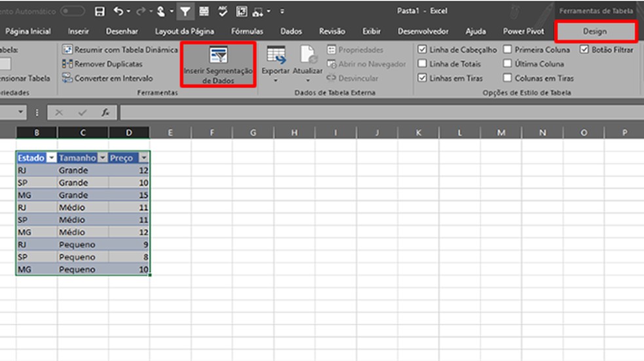The image size is (644, 361).
Task: Click Inserir Segmentação de Dados icon
Action: point(218,55)
